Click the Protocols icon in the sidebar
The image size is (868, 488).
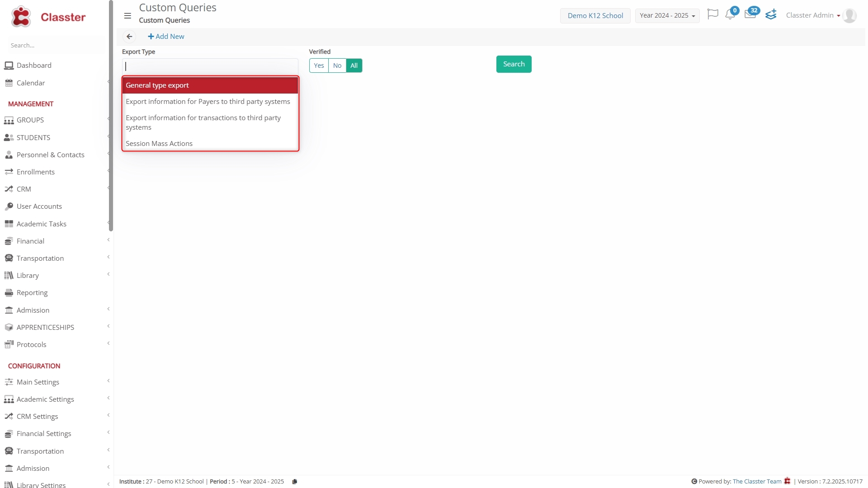click(9, 345)
